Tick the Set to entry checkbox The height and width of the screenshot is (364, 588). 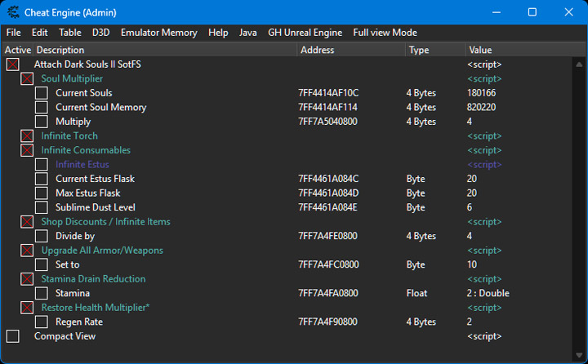point(42,264)
